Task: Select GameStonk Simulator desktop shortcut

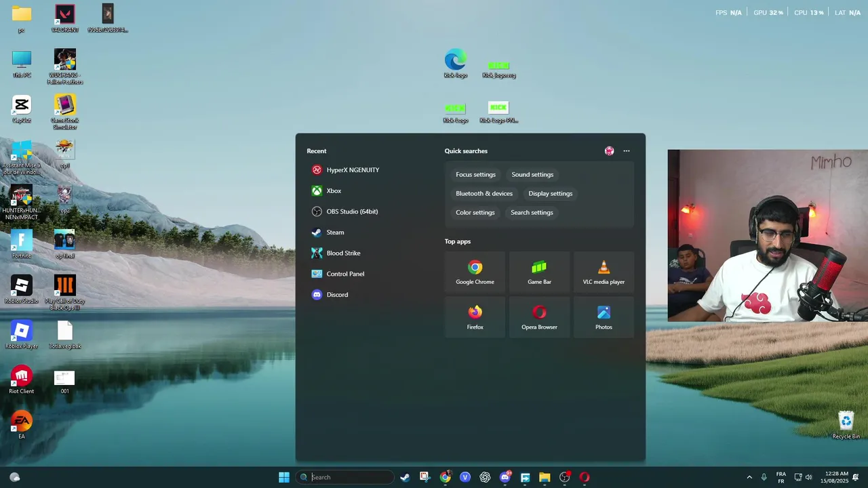Action: pos(65,112)
